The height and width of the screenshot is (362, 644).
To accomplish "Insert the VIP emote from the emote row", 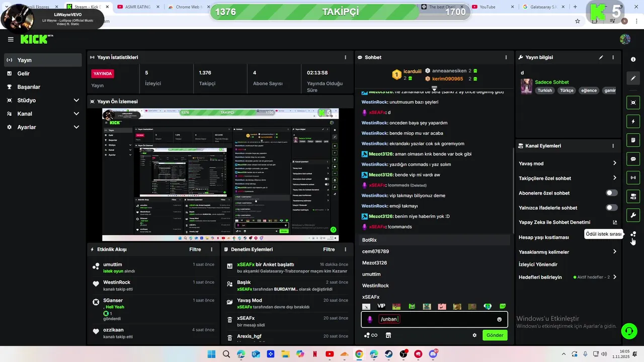I will pos(381,306).
